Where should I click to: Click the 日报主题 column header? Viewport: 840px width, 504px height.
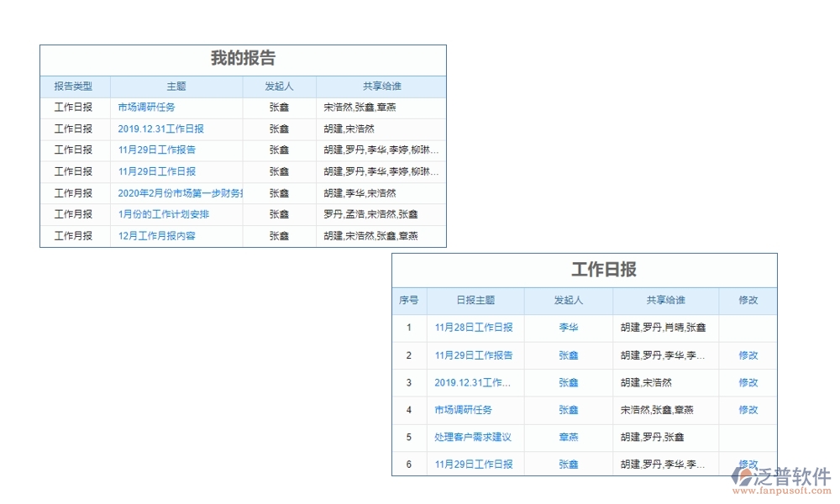[475, 301]
